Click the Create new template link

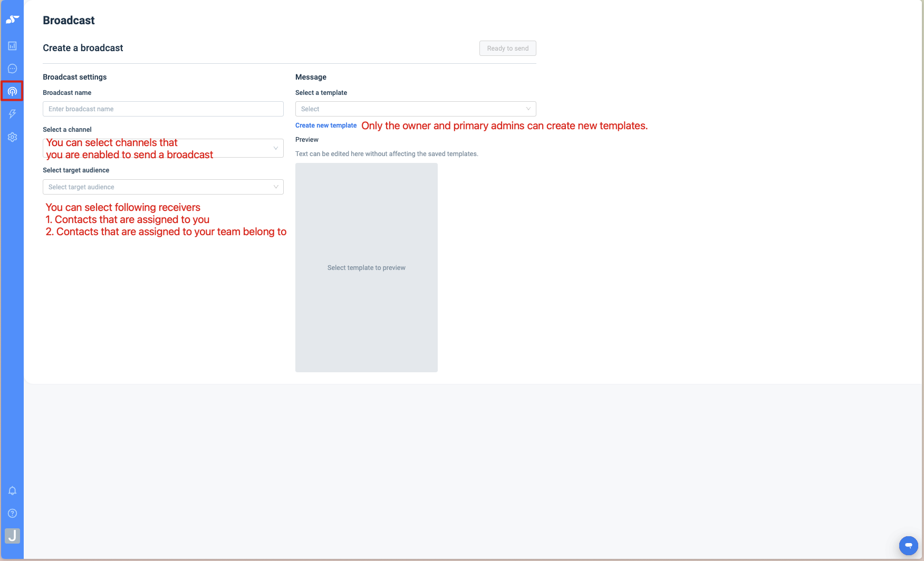(x=326, y=125)
